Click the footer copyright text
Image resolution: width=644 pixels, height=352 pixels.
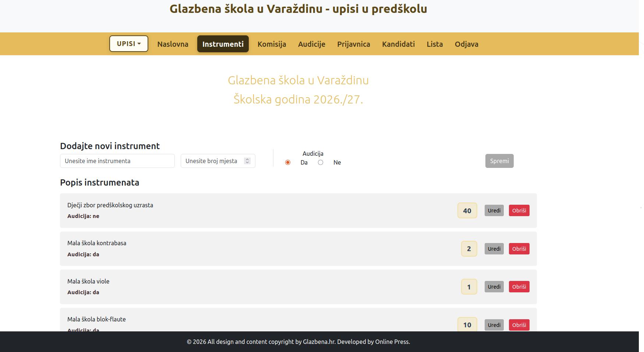298,342
